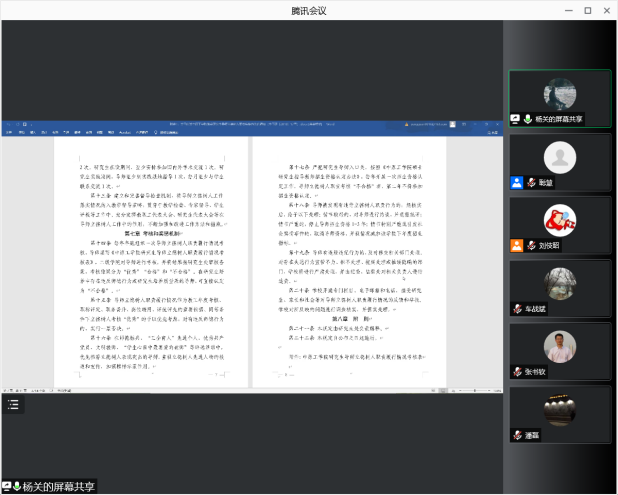Click the blue host icon on 谢皇's tile
The width and height of the screenshot is (618, 495).
(516, 183)
